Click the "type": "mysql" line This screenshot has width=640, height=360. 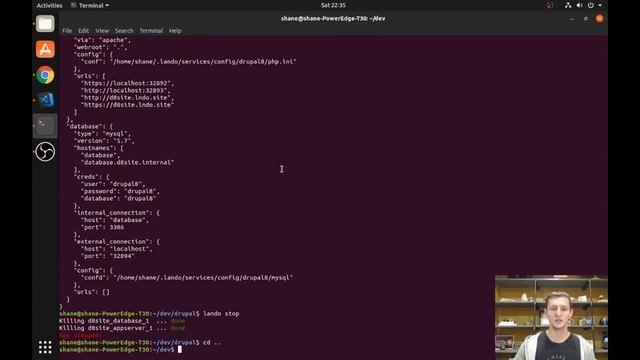tap(102, 134)
